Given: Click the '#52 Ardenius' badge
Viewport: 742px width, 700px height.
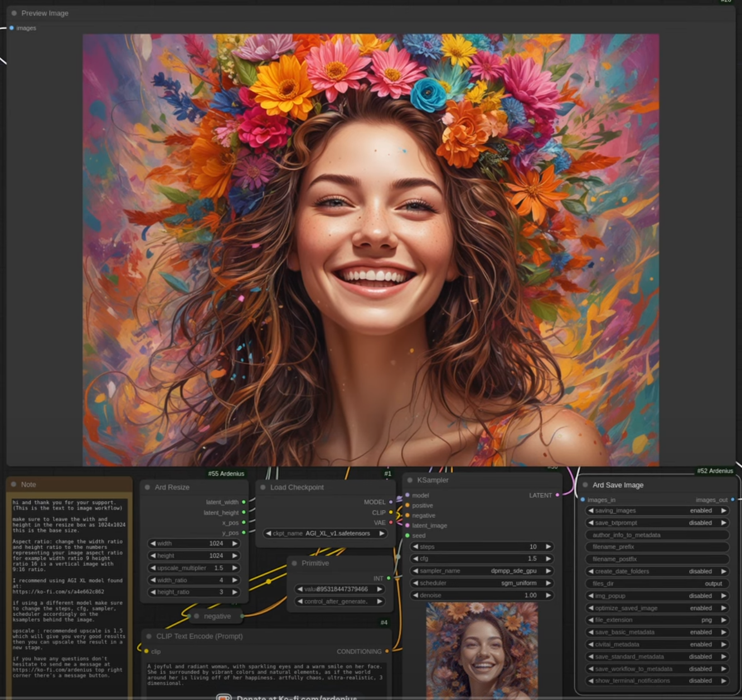Looking at the screenshot, I should coord(715,471).
